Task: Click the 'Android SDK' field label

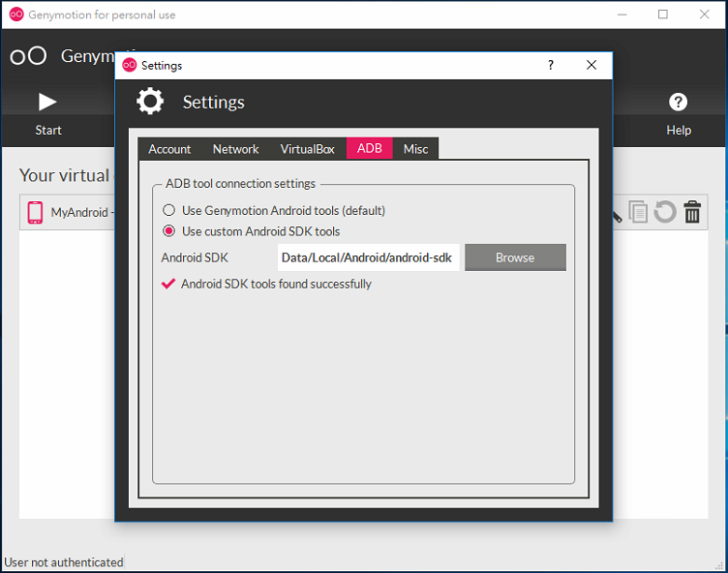Action: pyautogui.click(x=195, y=257)
